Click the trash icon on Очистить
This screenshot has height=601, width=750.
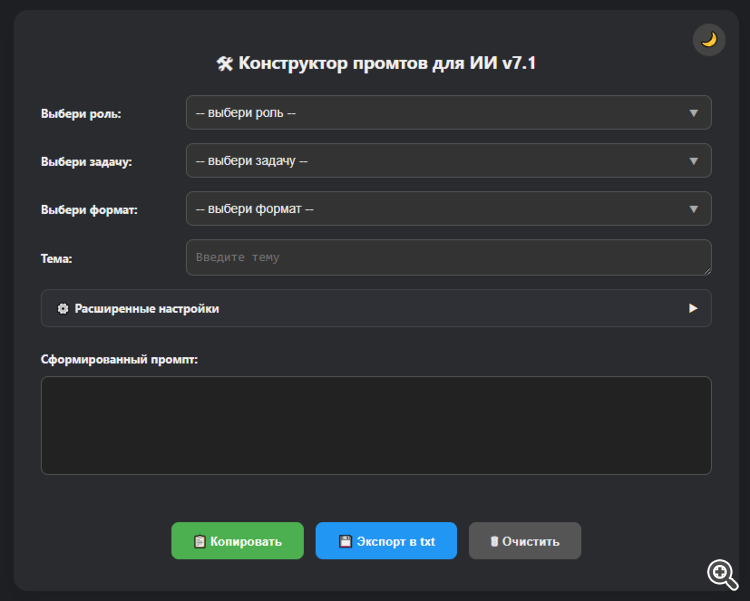pos(493,542)
